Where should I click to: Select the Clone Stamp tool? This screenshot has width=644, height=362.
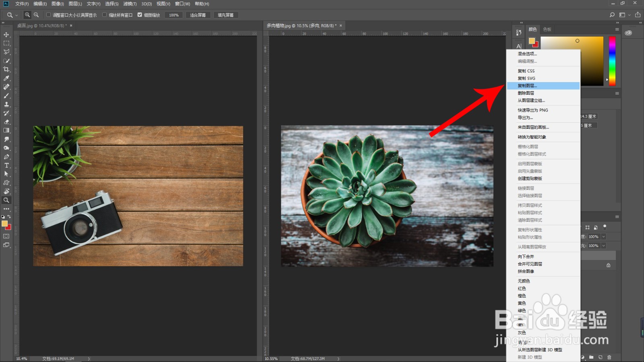click(6, 105)
